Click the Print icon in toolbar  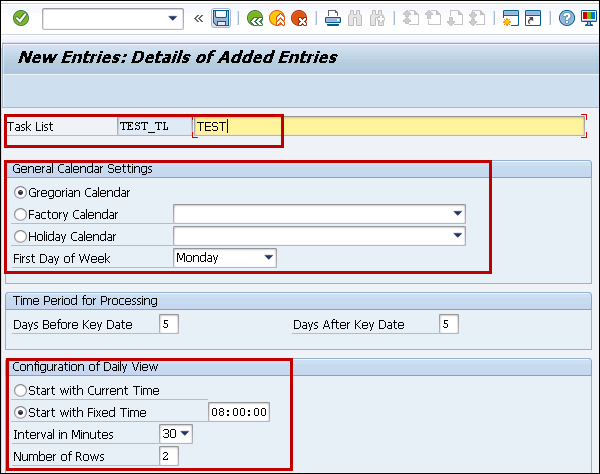(333, 18)
